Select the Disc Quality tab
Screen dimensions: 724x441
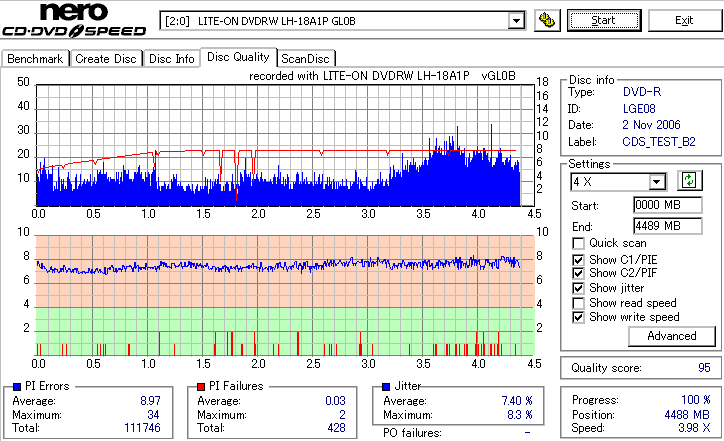click(x=238, y=57)
